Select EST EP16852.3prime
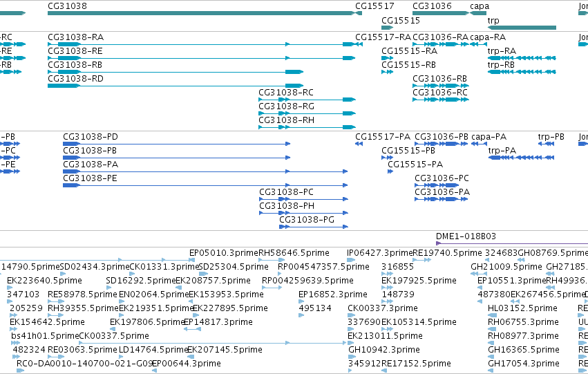 301,301
